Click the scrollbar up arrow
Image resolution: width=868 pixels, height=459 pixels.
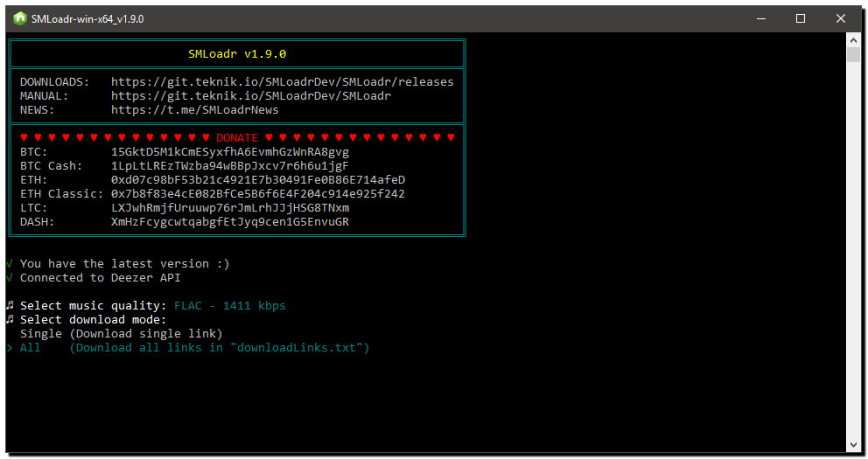coord(854,40)
